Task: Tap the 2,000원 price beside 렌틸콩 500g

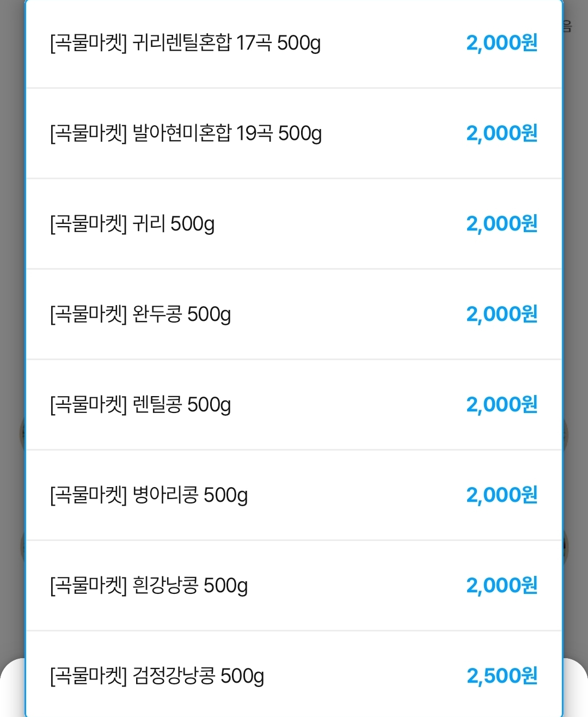Action: [x=502, y=404]
